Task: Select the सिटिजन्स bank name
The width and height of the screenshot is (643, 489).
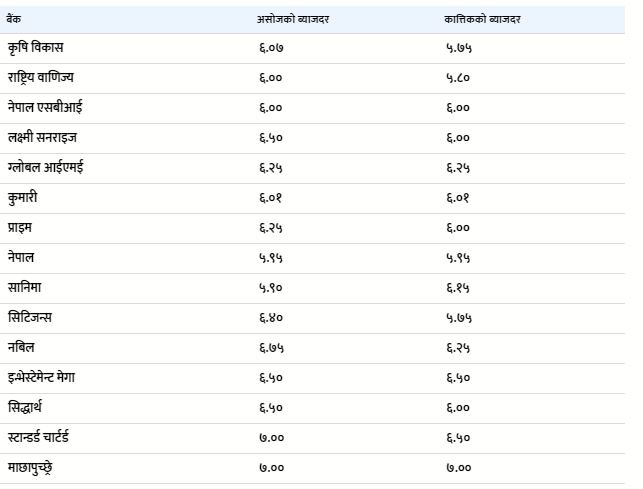Action: pyautogui.click(x=30, y=318)
